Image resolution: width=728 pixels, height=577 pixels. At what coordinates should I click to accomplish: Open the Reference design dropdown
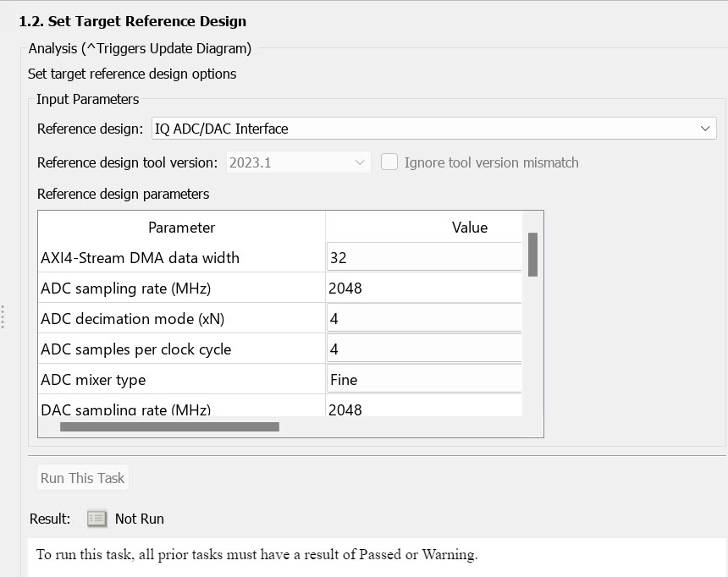point(433,129)
